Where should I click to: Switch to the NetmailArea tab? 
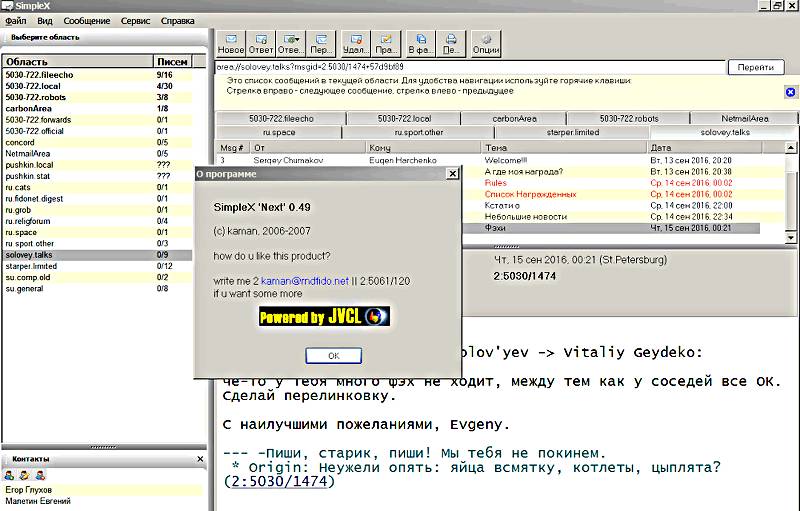tap(744, 118)
